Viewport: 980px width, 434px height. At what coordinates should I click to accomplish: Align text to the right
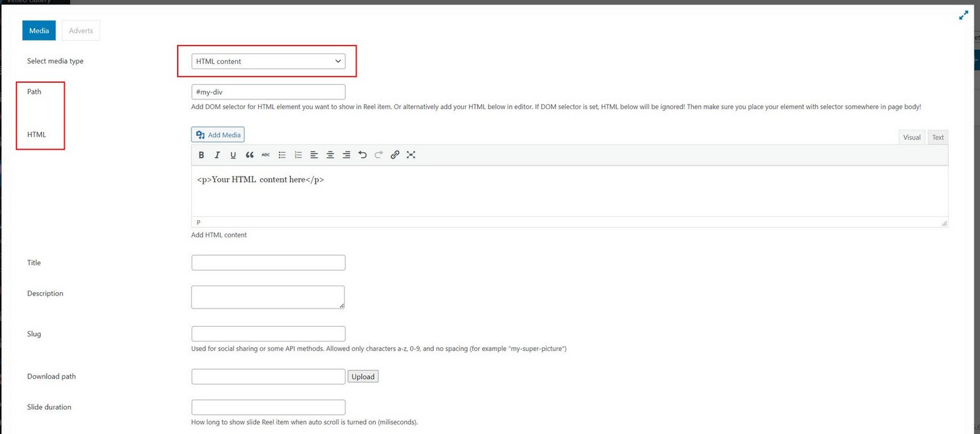click(x=346, y=155)
